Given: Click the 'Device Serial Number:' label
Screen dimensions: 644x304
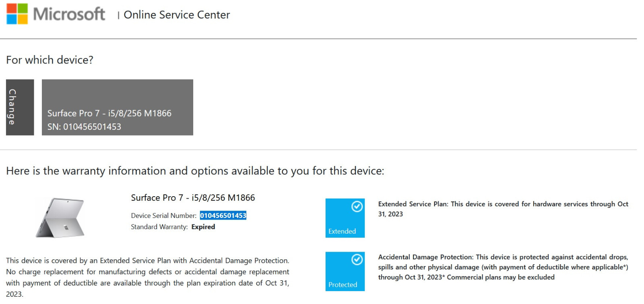Looking at the screenshot, I should pyautogui.click(x=164, y=216).
